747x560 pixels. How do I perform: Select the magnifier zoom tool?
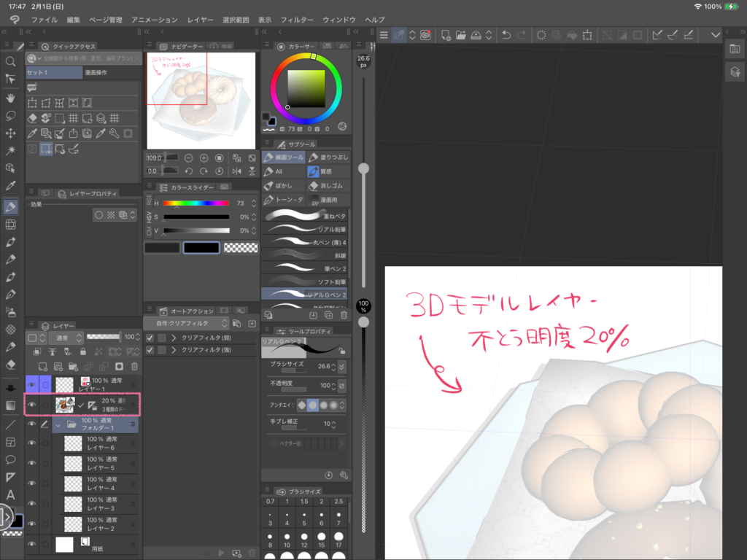[10, 61]
